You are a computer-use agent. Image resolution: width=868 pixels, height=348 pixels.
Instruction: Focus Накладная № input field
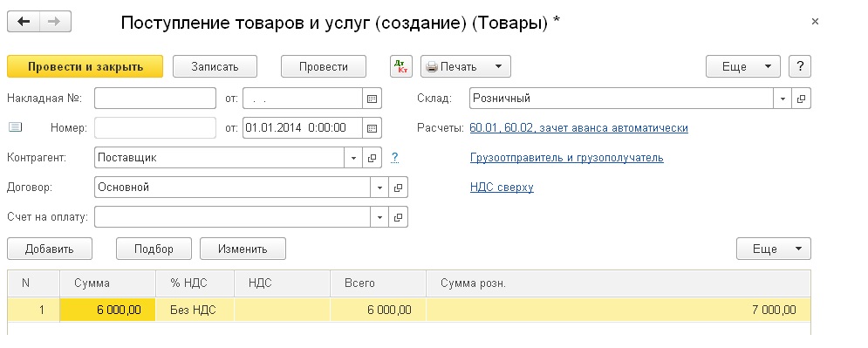coord(155,99)
